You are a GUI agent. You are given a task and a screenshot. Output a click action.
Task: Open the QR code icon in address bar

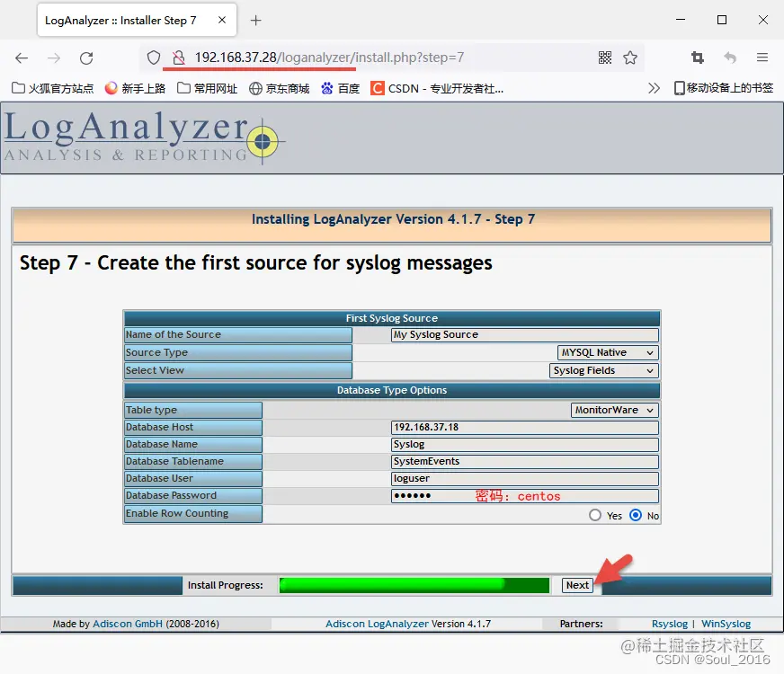point(605,58)
